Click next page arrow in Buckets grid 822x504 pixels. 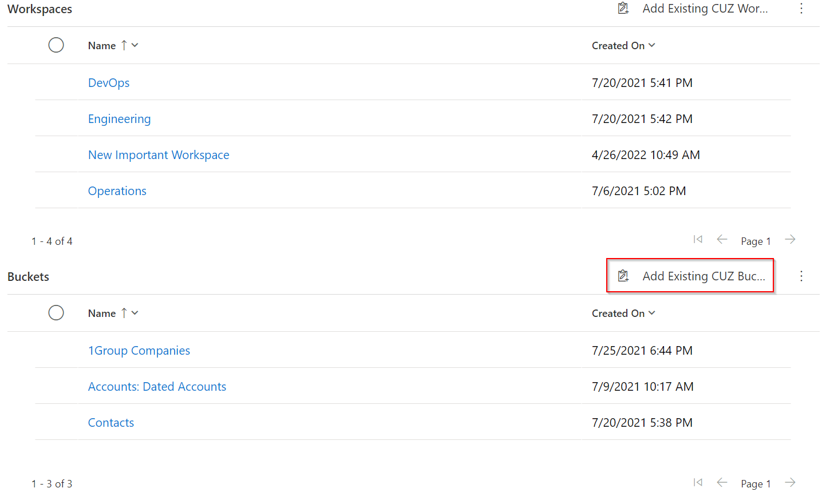tap(790, 483)
